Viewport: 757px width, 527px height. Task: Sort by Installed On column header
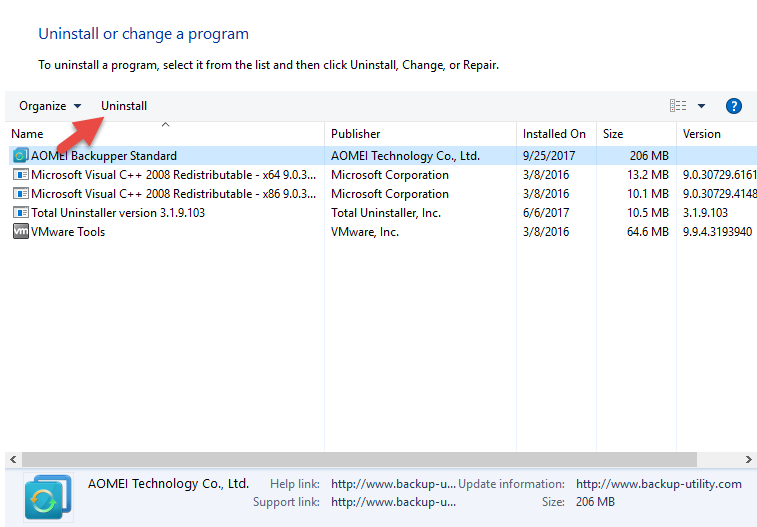coord(554,134)
